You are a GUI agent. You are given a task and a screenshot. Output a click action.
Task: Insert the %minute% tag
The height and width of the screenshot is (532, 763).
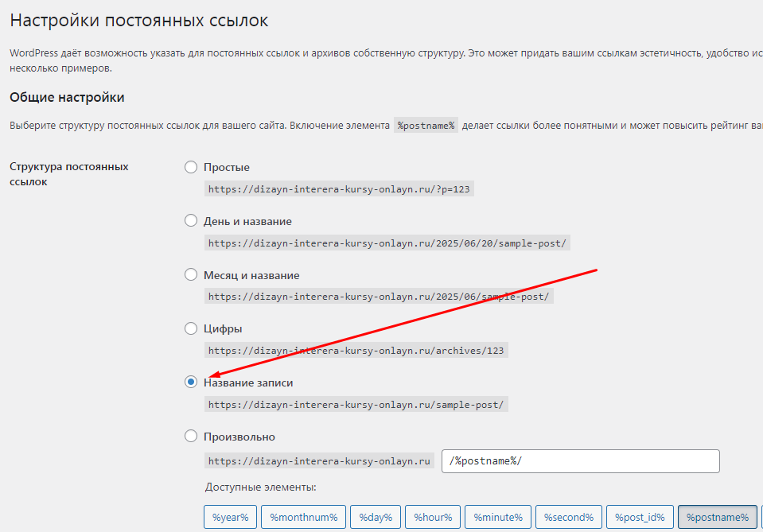point(497,517)
